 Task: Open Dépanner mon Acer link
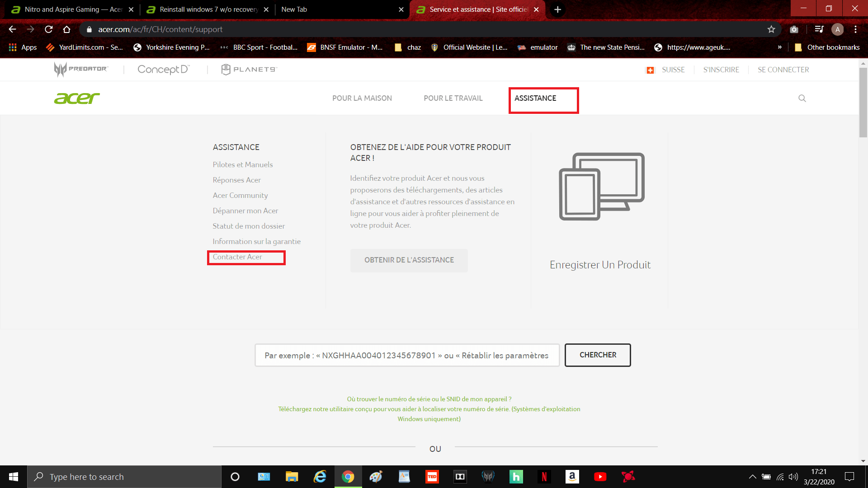245,211
